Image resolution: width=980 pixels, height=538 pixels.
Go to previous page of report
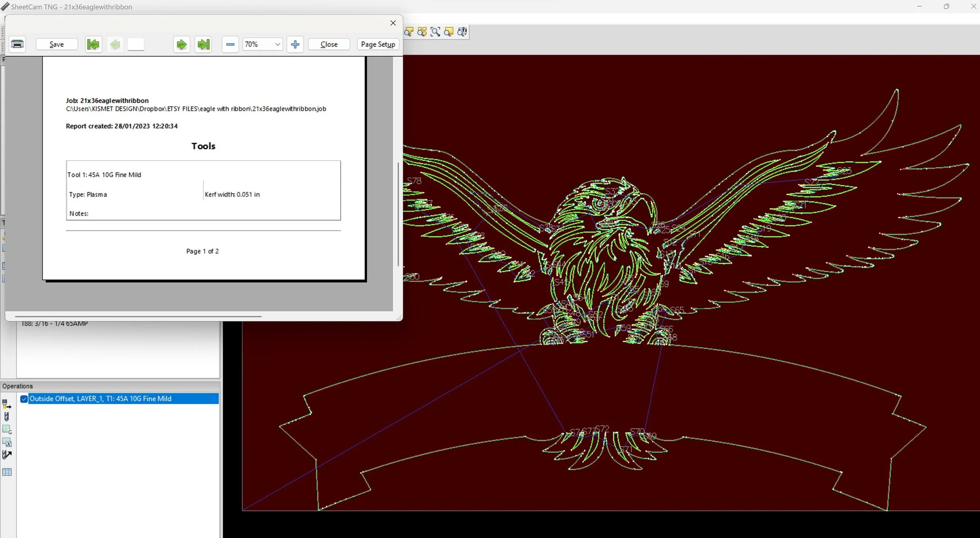115,44
